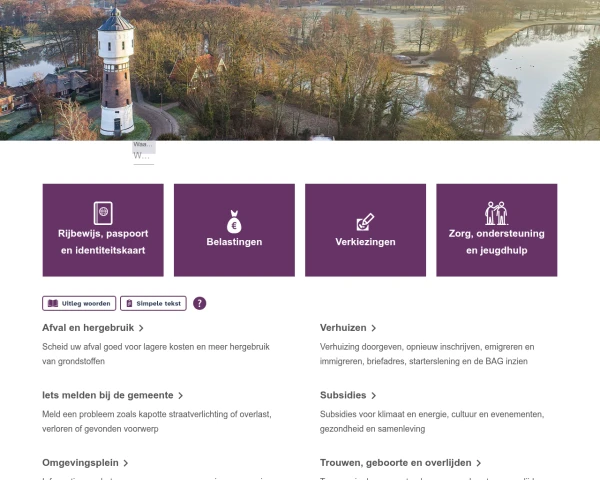The image size is (600, 480).
Task: Click the two people icon for Zorg
Action: 496,213
